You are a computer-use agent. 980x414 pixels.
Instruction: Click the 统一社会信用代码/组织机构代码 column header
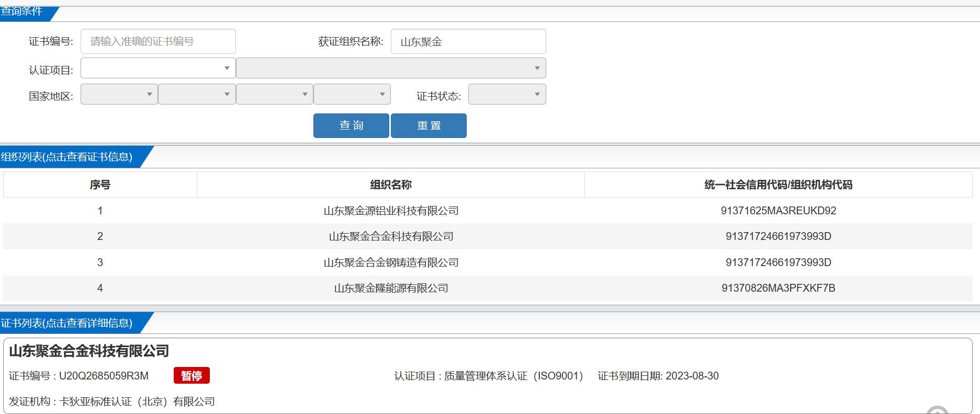pos(779,185)
